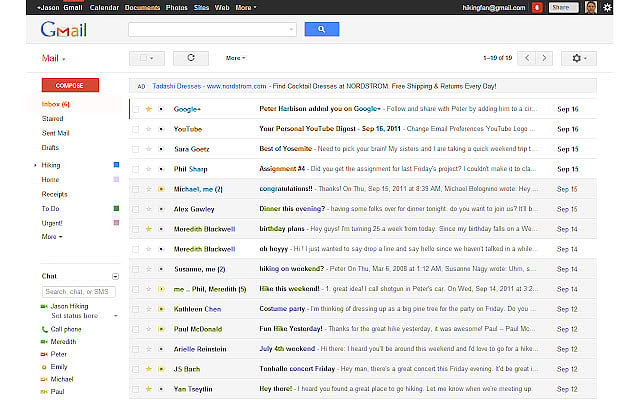Open the red Google+ notifications counter
The width and height of the screenshot is (640, 400).
tap(537, 7)
